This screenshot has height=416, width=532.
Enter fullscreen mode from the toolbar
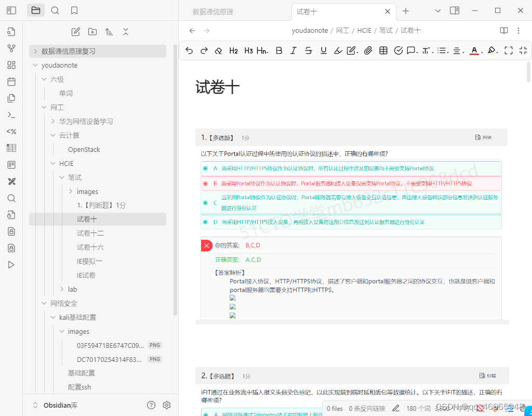coord(509,50)
